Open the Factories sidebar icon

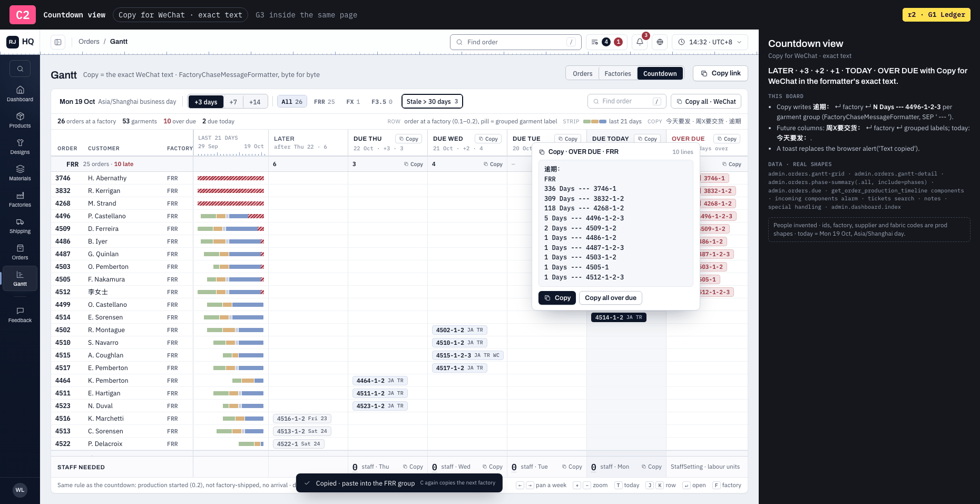(x=20, y=199)
